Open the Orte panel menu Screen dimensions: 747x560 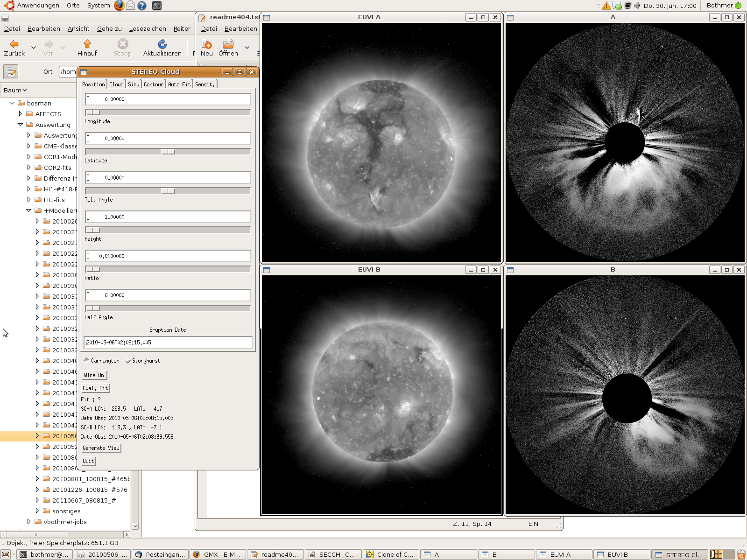[73, 6]
